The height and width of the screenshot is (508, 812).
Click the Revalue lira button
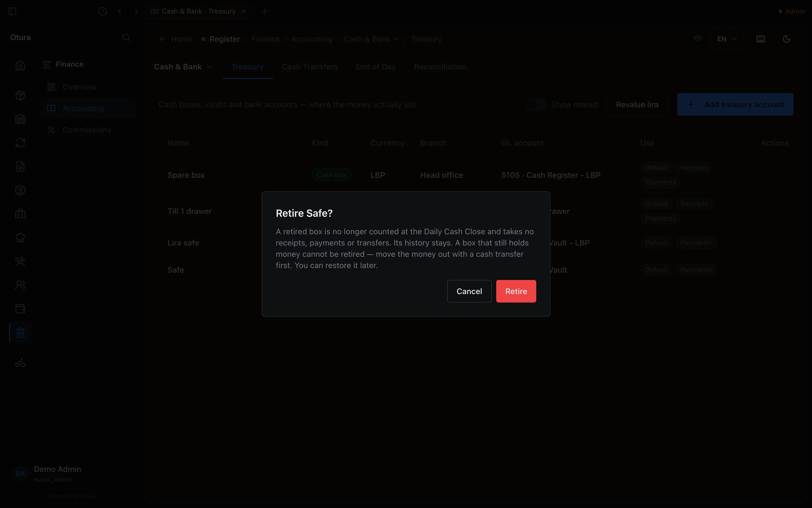[637, 104]
